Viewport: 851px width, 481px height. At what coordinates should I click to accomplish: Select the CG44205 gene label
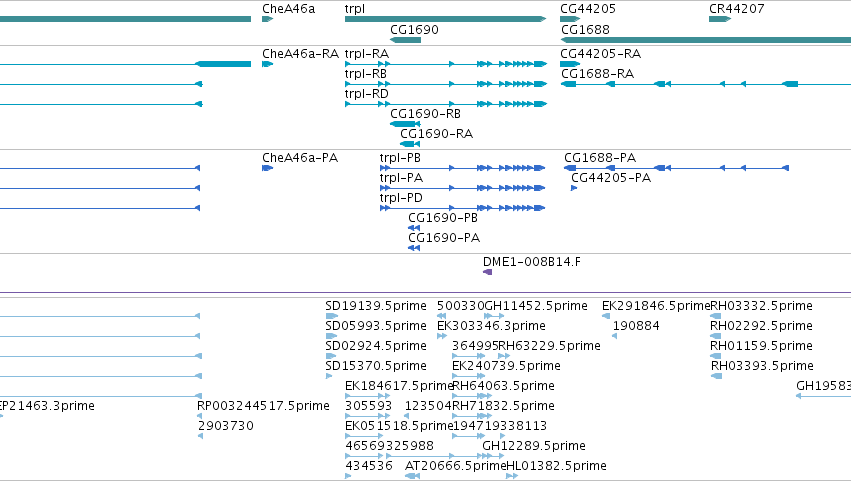pyautogui.click(x=588, y=9)
